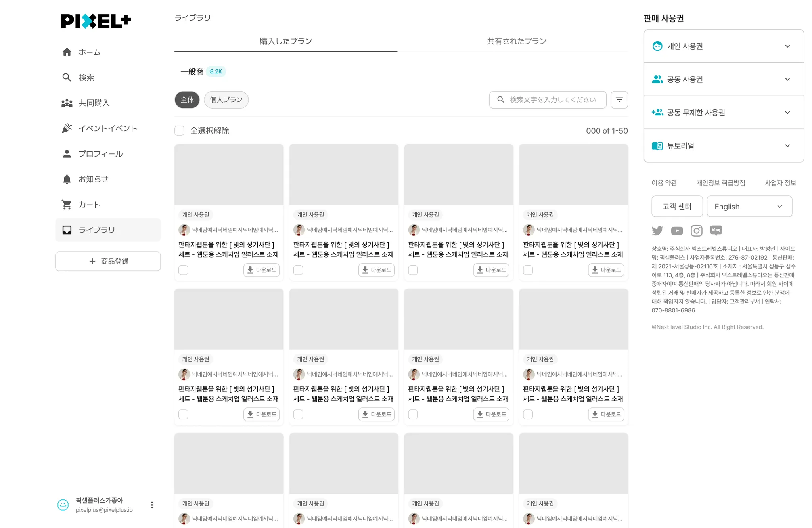The height and width of the screenshot is (528, 812).
Task: Expand the 개인 사용권 section
Action: [724, 46]
